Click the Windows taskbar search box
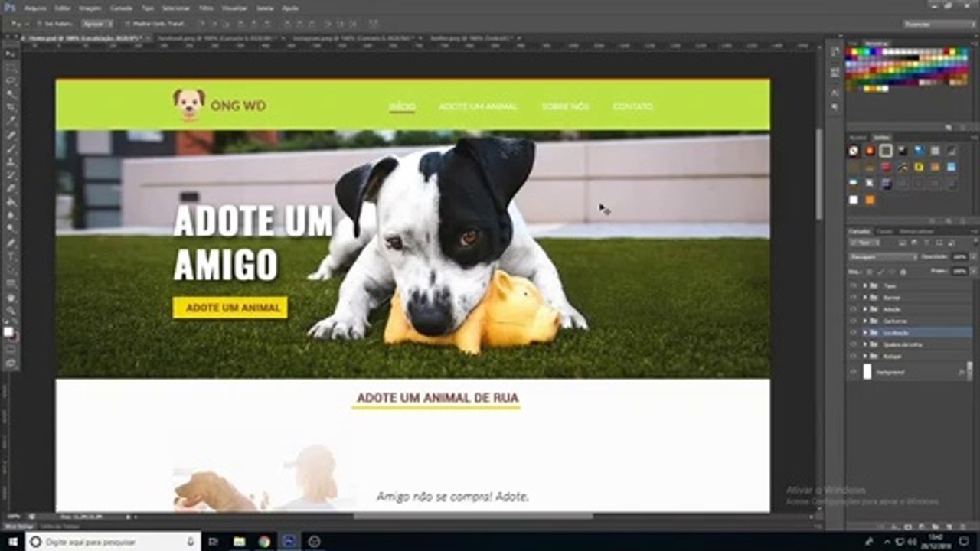This screenshot has width=980, height=551. [x=113, y=542]
